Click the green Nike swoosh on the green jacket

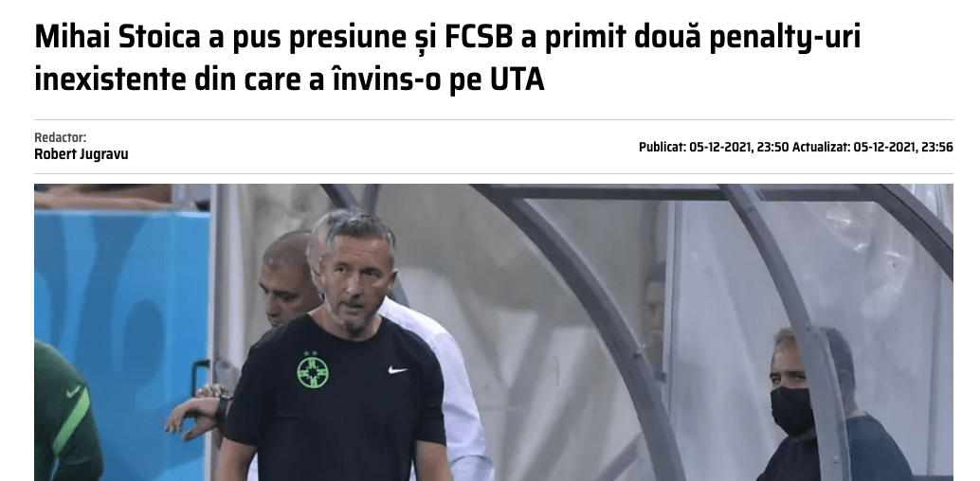tap(74, 392)
